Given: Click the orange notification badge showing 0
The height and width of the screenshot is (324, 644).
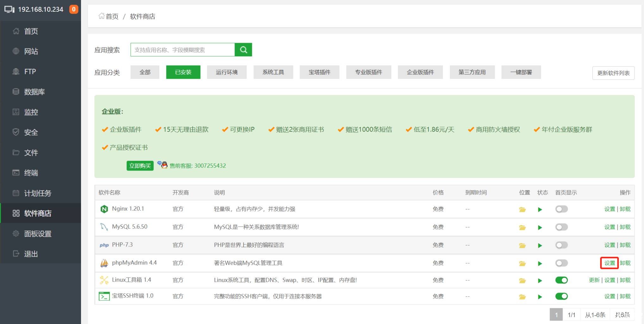Looking at the screenshot, I should click(74, 9).
